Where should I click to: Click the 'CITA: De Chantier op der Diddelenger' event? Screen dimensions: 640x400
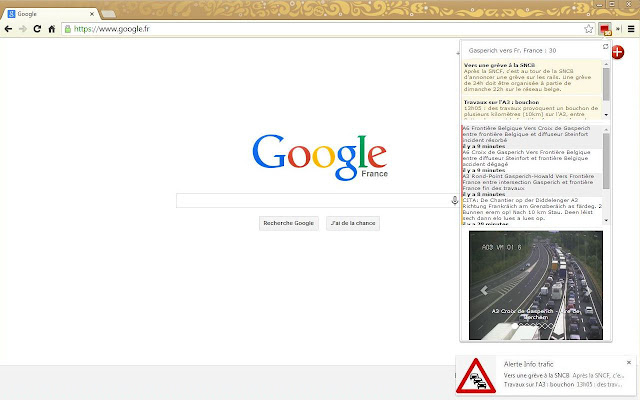tap(532, 211)
